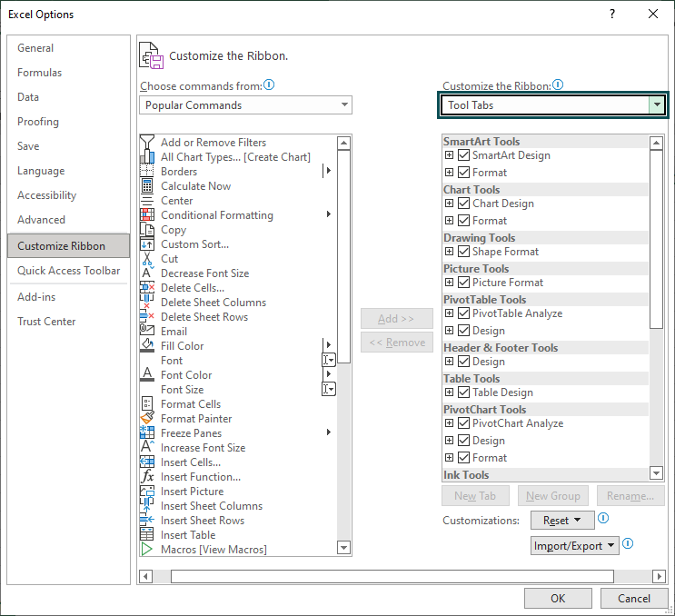Click info icon beside Choose commands from
The width and height of the screenshot is (675, 616).
coord(269,84)
